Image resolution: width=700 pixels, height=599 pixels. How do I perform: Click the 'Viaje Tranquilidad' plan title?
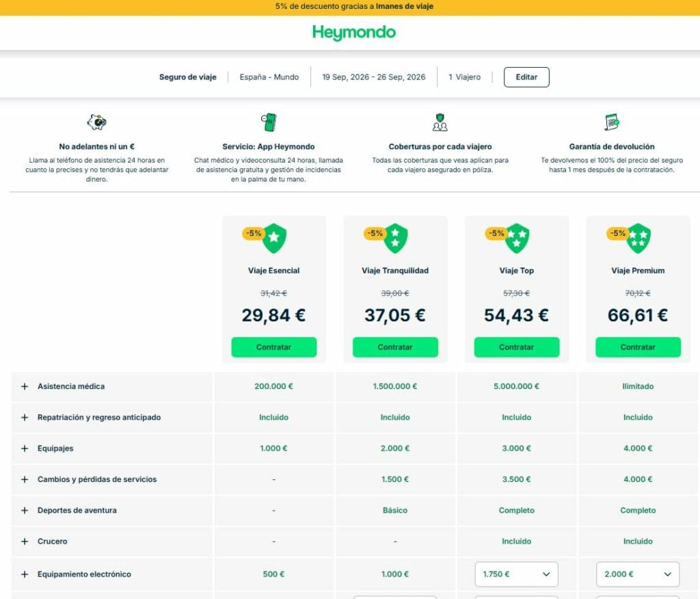pyautogui.click(x=395, y=271)
